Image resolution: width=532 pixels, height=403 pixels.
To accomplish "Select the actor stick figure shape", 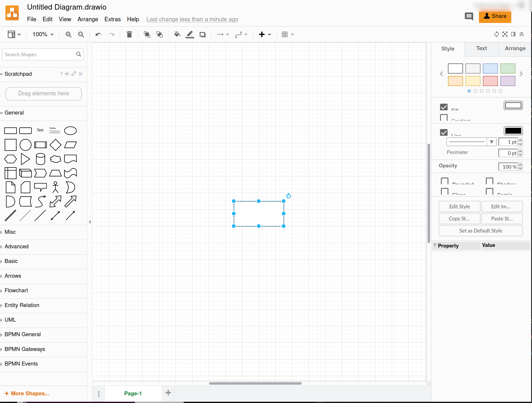I will pyautogui.click(x=55, y=187).
